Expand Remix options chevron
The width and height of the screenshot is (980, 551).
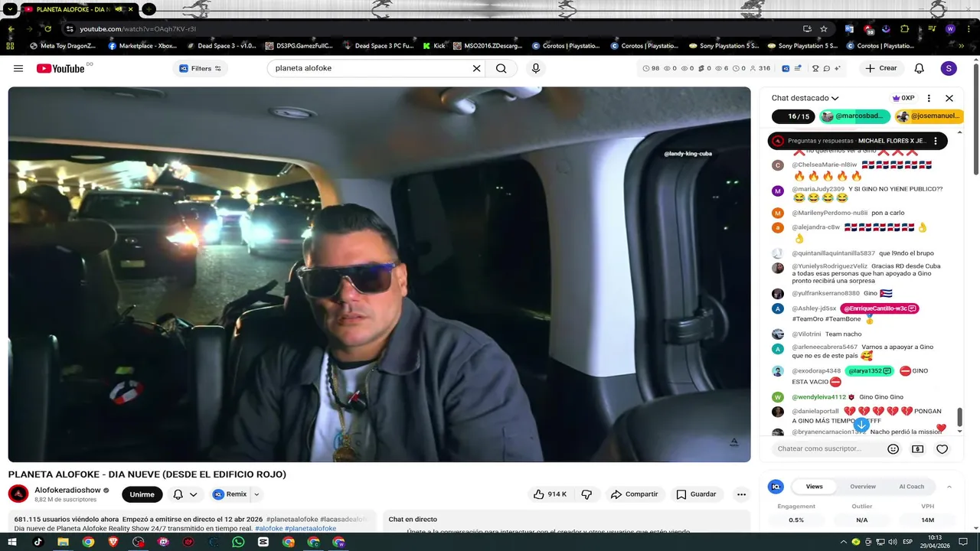[x=256, y=494]
